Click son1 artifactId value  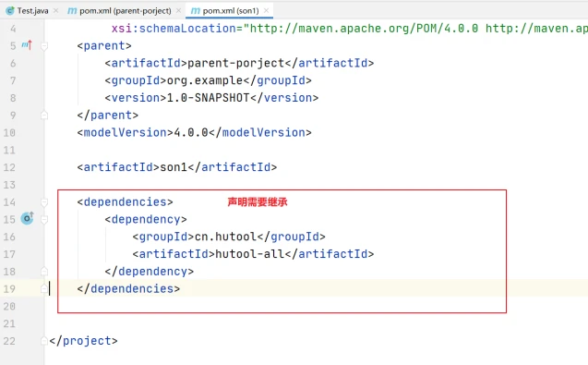click(174, 167)
